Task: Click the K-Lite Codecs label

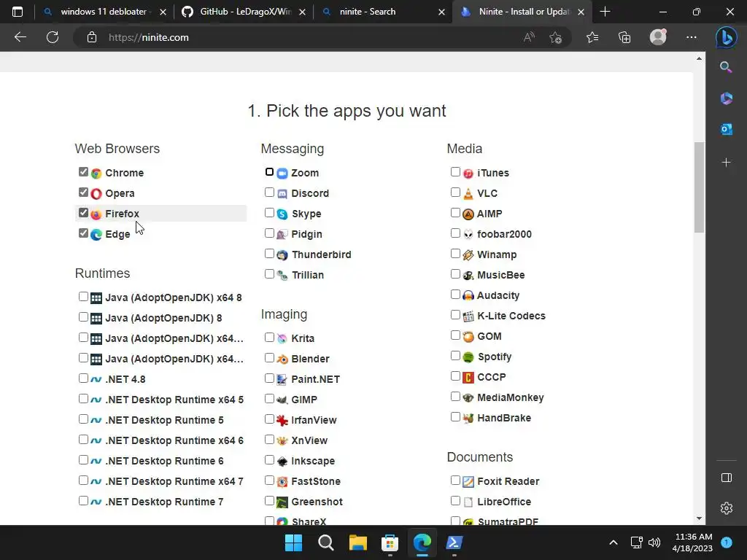Action: point(511,316)
